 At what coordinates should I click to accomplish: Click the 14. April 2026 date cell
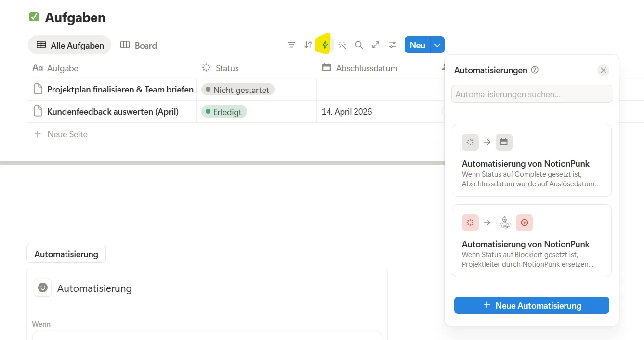point(377,112)
